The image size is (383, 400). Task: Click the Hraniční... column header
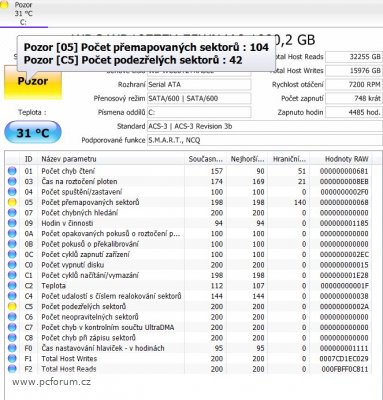point(289,159)
